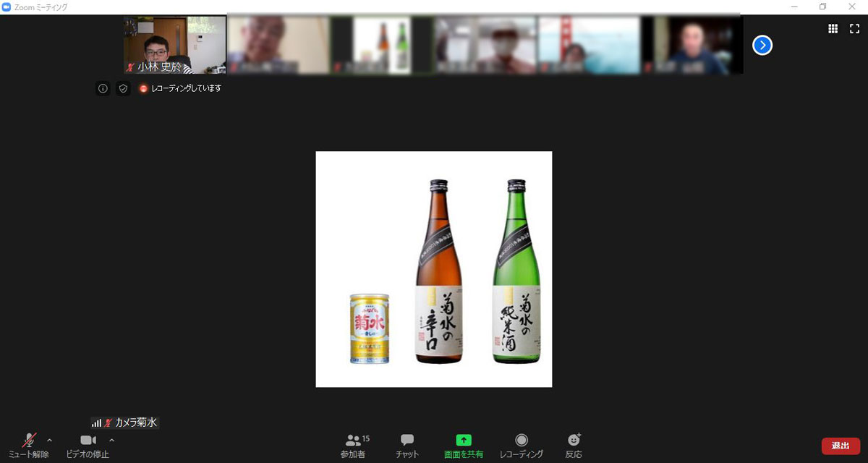Viewport: 868px width, 463px height.
Task: Close the Zoom meeting window
Action: 851,7
